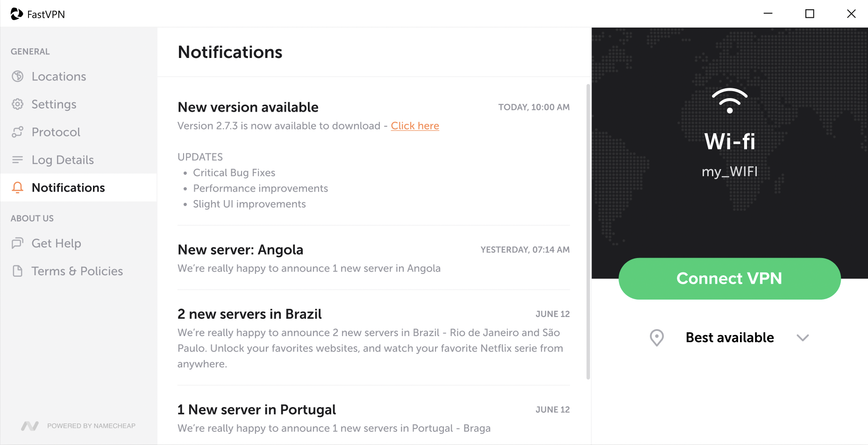868x445 pixels.
Task: Close the FastVPN window
Action: click(x=851, y=14)
